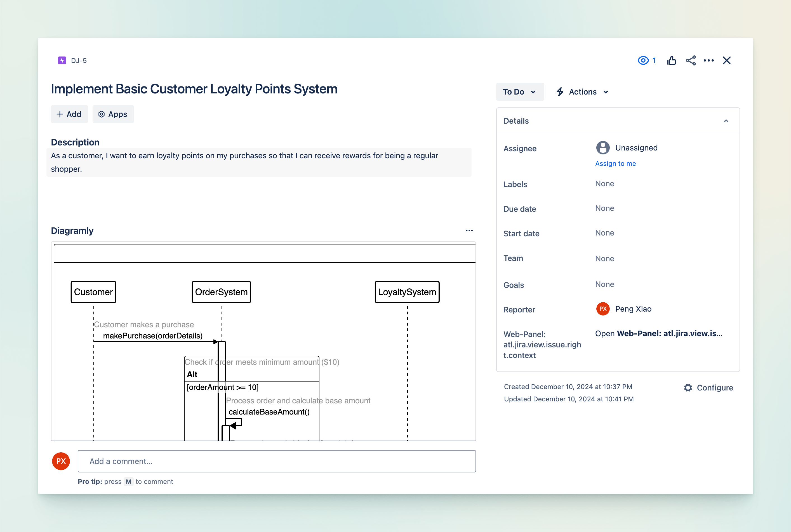This screenshot has width=791, height=532.
Task: Expand the Actions dropdown menu
Action: pos(582,92)
